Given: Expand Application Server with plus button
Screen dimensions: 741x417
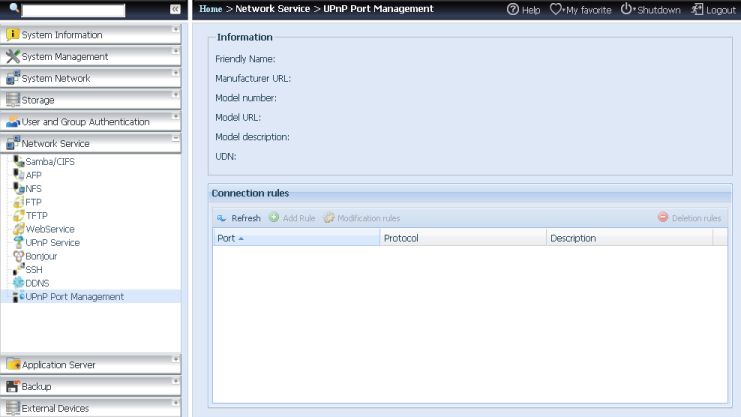Looking at the screenshot, I should (x=175, y=359).
